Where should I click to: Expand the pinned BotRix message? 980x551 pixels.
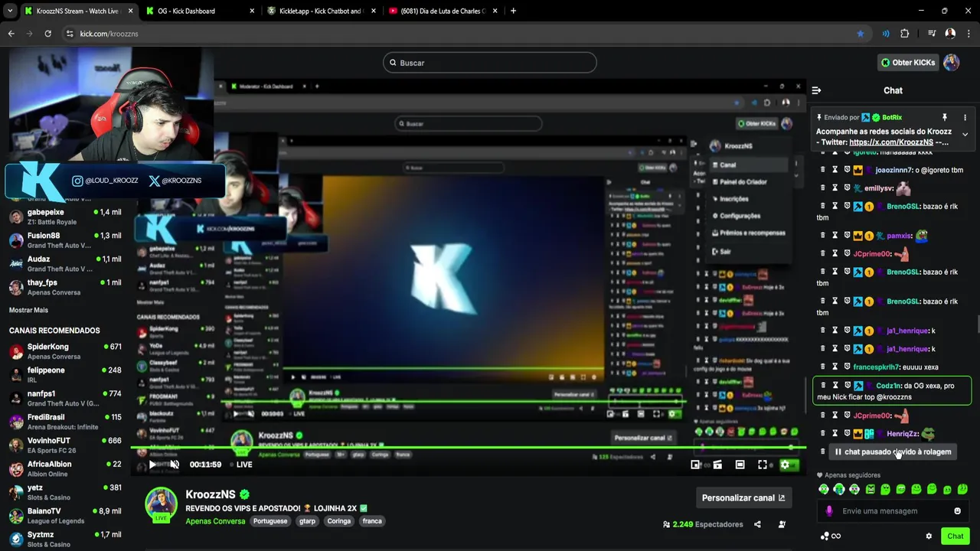[x=965, y=134]
